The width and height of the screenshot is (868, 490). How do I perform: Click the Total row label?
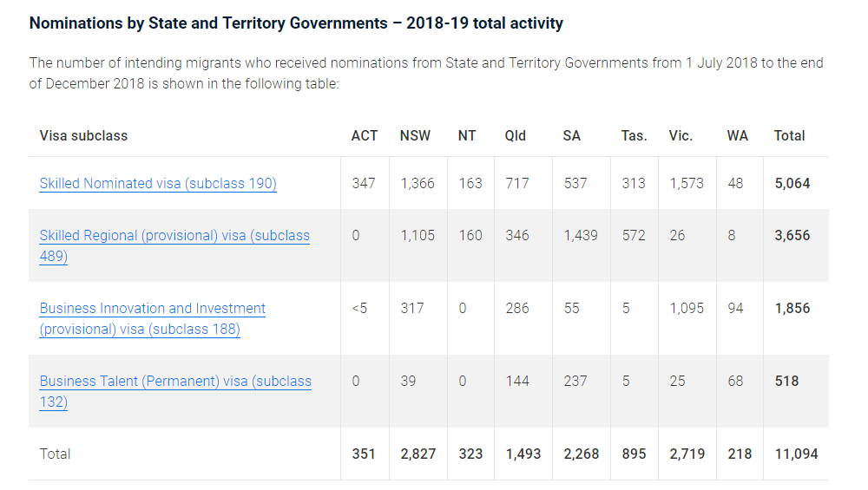(x=56, y=454)
